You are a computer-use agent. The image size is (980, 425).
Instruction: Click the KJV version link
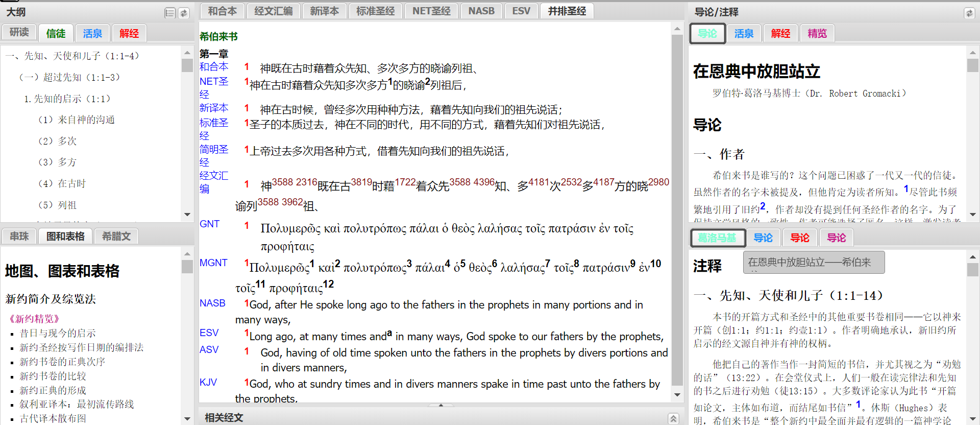(208, 382)
